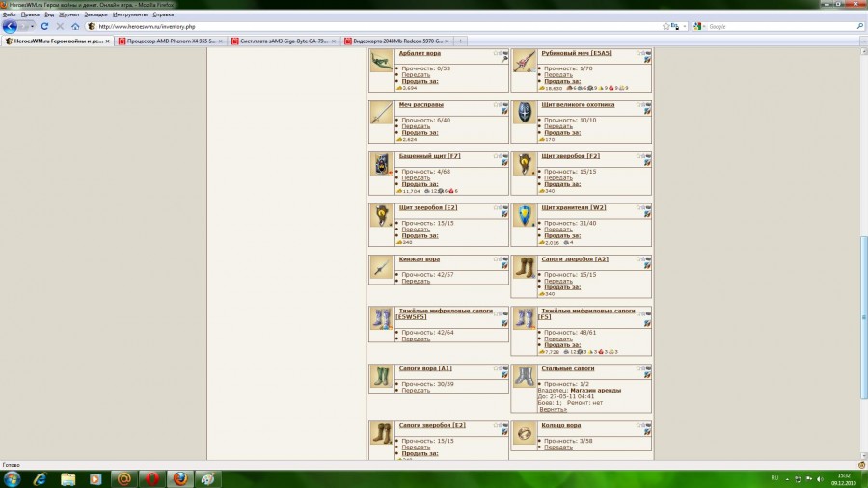Click Передать under Рубиновый меч [E5A5]
The image size is (868, 488).
tap(558, 74)
